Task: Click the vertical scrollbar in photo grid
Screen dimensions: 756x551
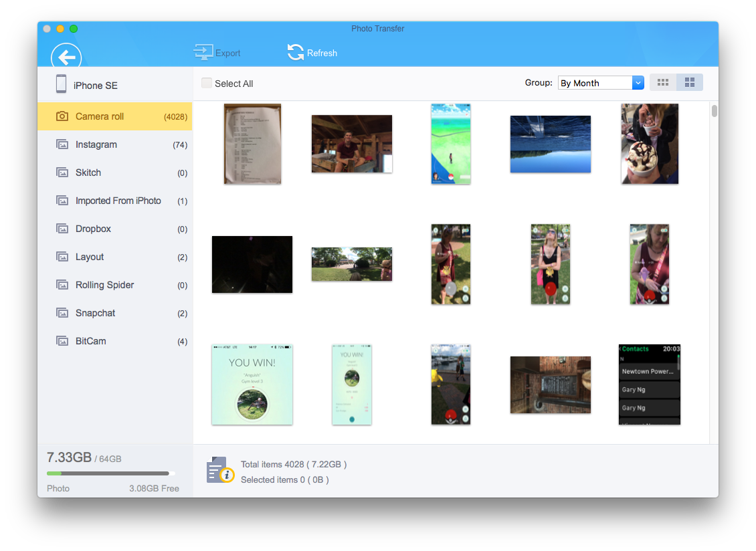Action: click(x=714, y=111)
